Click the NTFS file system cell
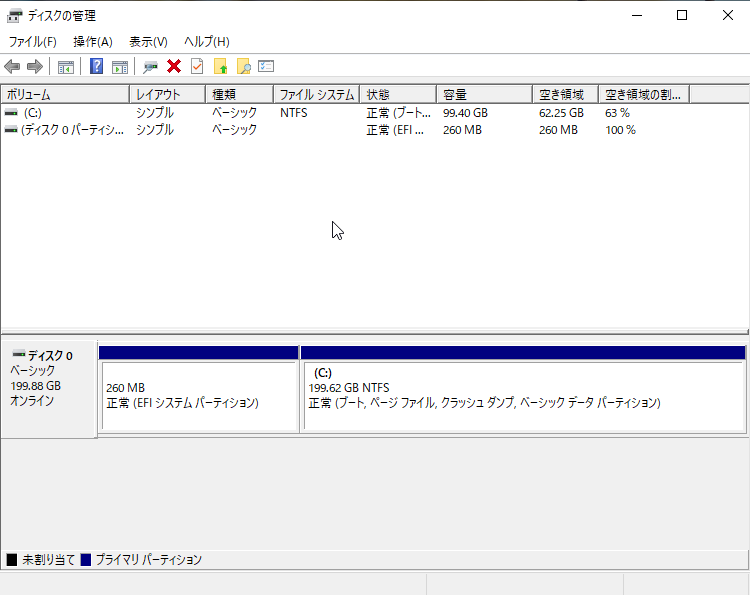This screenshot has width=750, height=595. tap(294, 113)
